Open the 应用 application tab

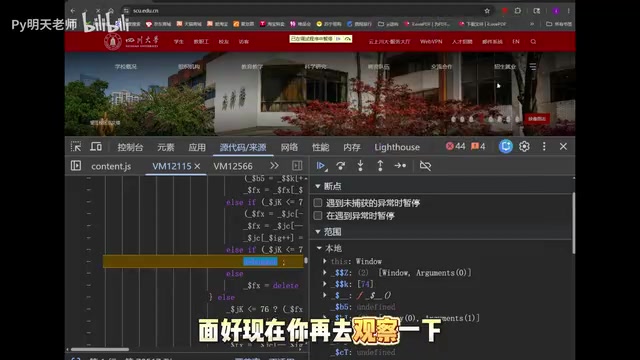(x=197, y=147)
